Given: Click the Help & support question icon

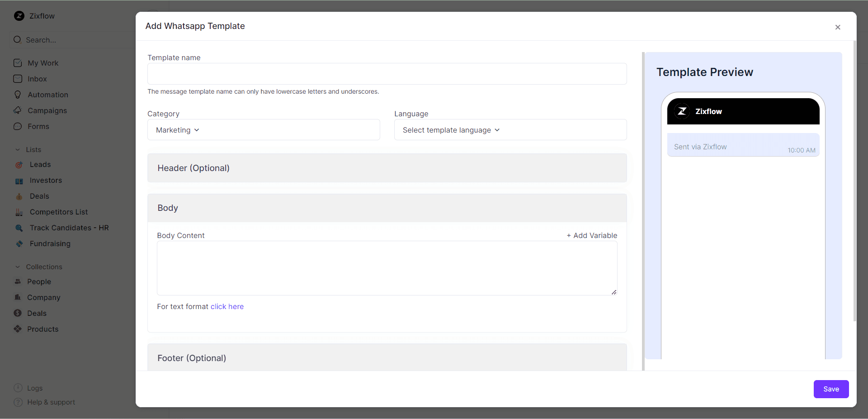Looking at the screenshot, I should coord(18,402).
